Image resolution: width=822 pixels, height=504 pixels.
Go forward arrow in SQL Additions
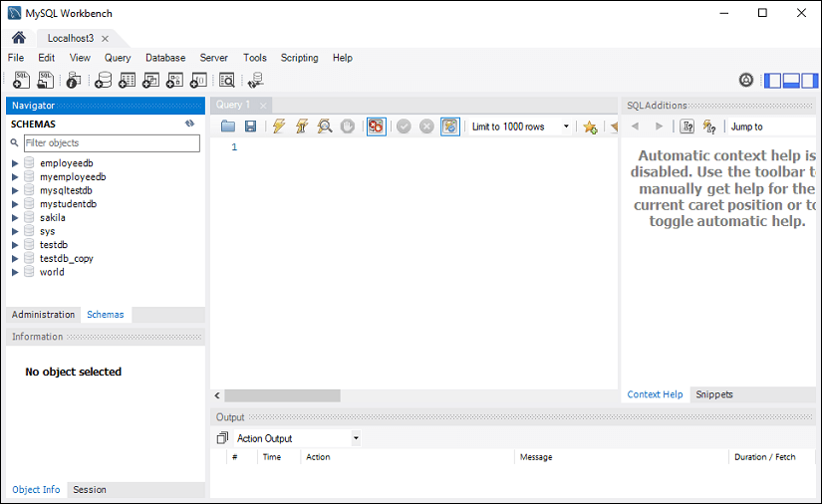[x=659, y=126]
